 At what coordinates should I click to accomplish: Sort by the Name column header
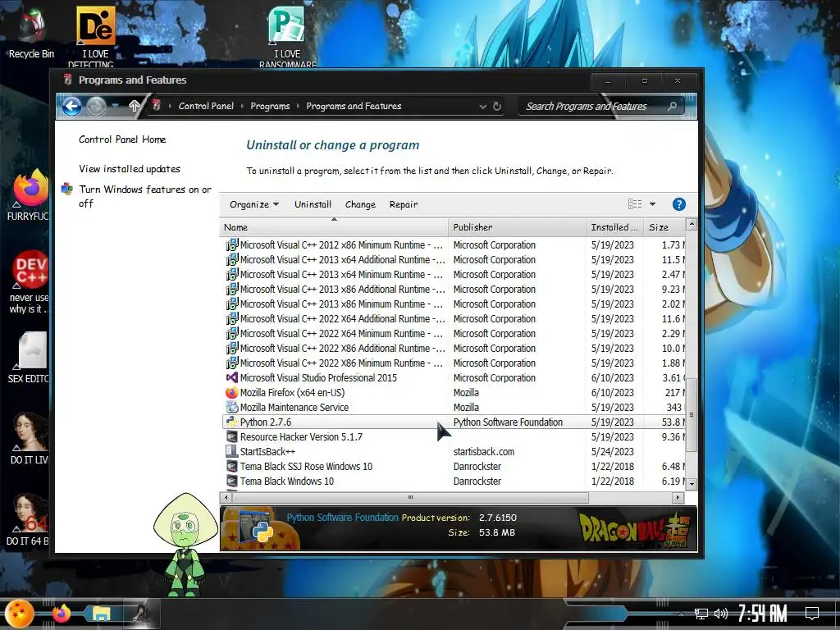(x=335, y=227)
